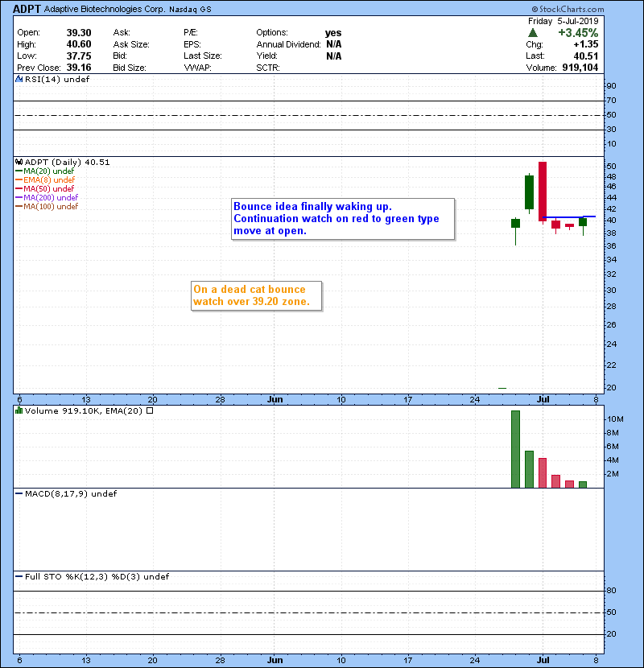Click the 70 label on RSI axis

click(611, 101)
